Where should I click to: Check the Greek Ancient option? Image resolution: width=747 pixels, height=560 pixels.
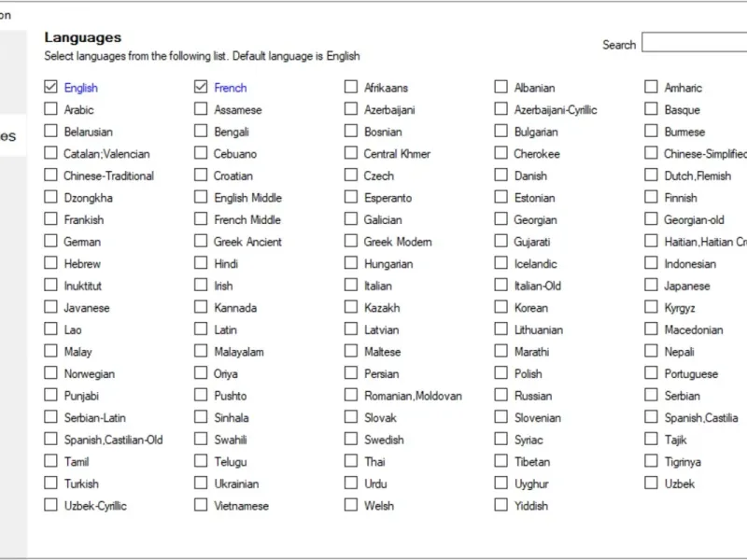(201, 242)
